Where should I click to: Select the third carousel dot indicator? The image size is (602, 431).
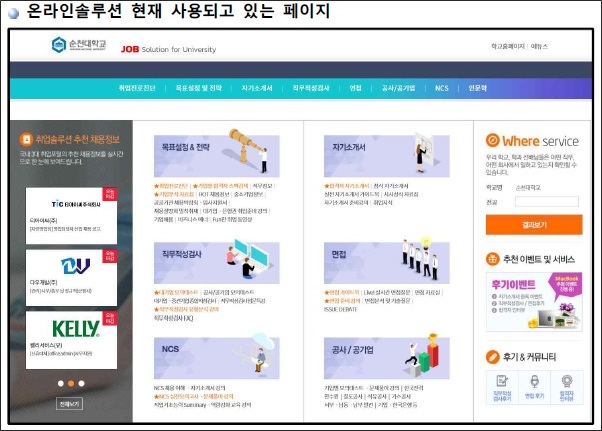pyautogui.click(x=81, y=383)
